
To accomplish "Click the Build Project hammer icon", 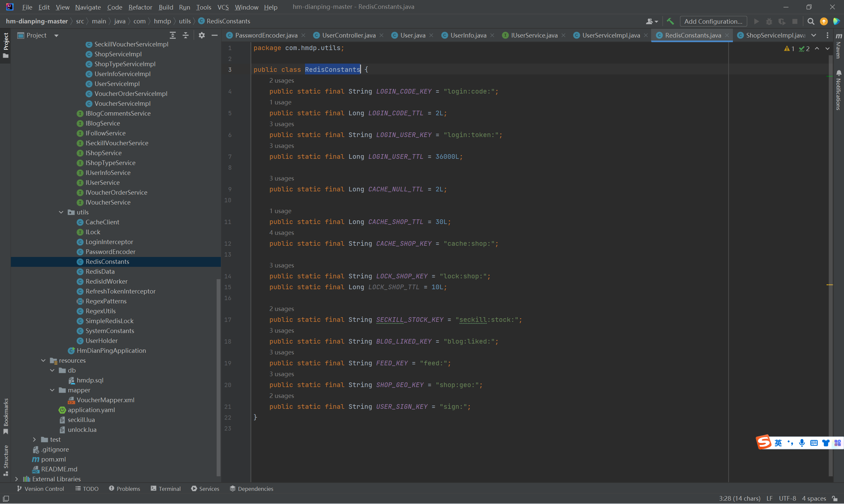I will coord(670,21).
